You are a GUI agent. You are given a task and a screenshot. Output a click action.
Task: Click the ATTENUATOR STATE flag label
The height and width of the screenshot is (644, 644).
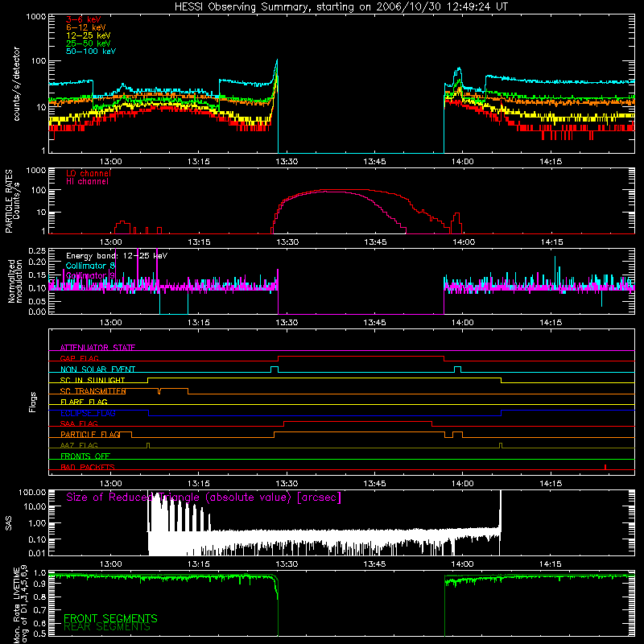97,348
